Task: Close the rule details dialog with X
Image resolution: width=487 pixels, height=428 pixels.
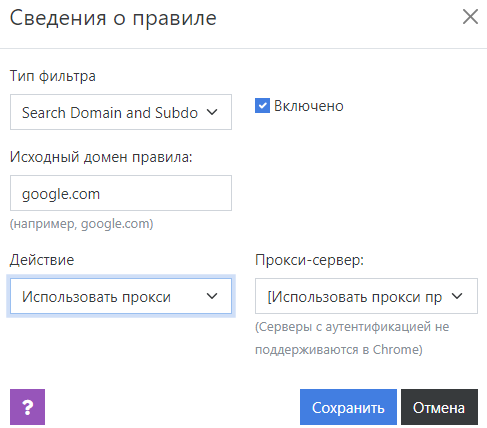Action: click(470, 17)
